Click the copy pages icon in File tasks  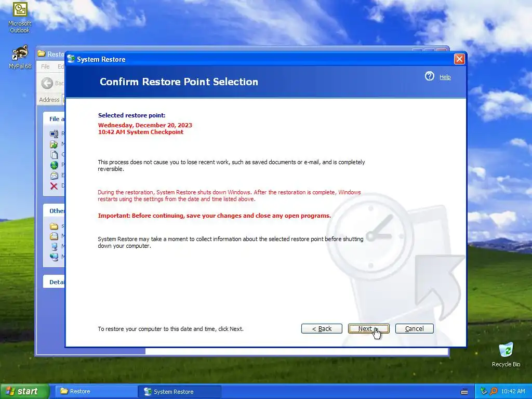pyautogui.click(x=54, y=155)
